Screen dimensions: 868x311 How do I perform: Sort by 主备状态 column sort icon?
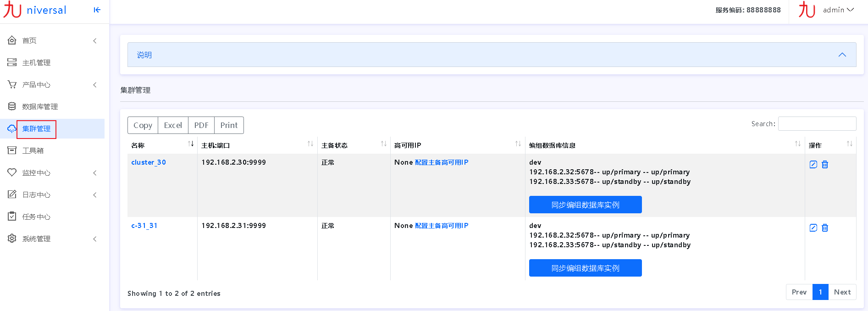coord(383,144)
